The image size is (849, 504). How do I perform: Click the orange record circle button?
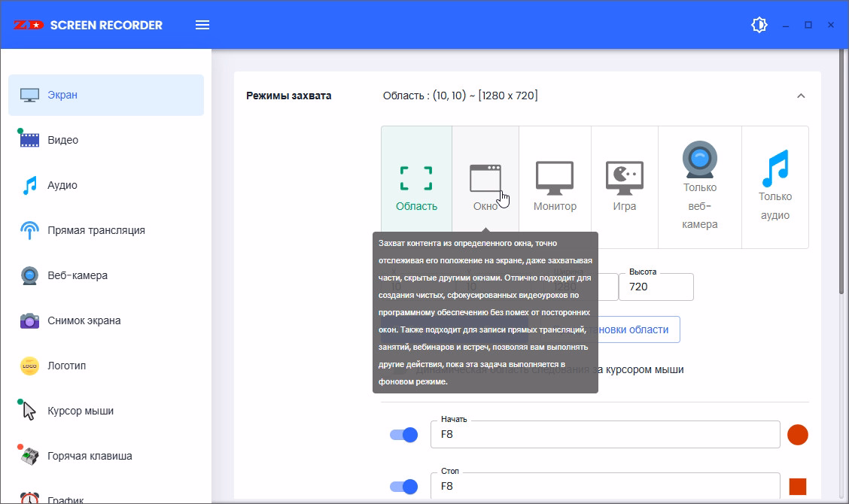coord(797,435)
